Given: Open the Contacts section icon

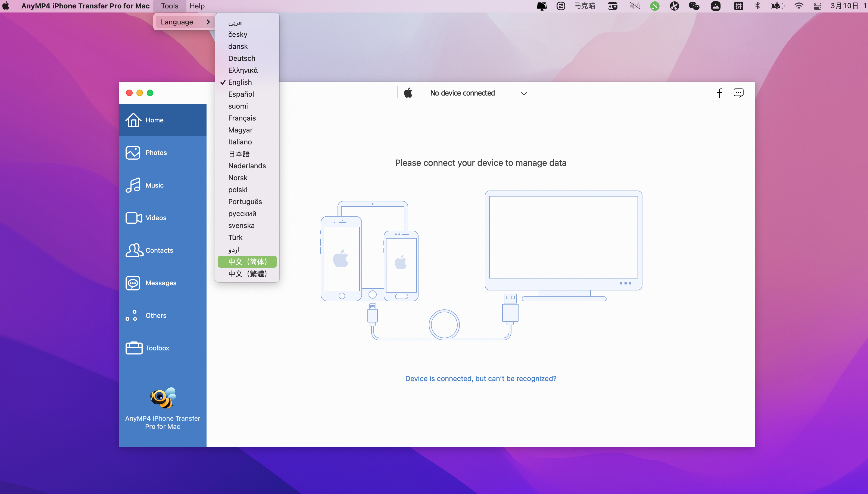Looking at the screenshot, I should (x=134, y=250).
